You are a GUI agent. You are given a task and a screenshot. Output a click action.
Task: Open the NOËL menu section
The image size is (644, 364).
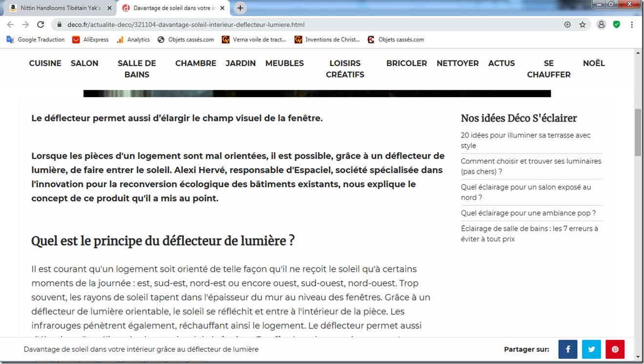click(x=594, y=63)
